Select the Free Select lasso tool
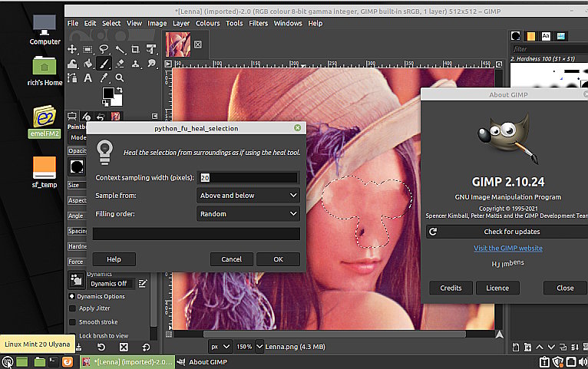588x369 pixels. click(x=104, y=49)
